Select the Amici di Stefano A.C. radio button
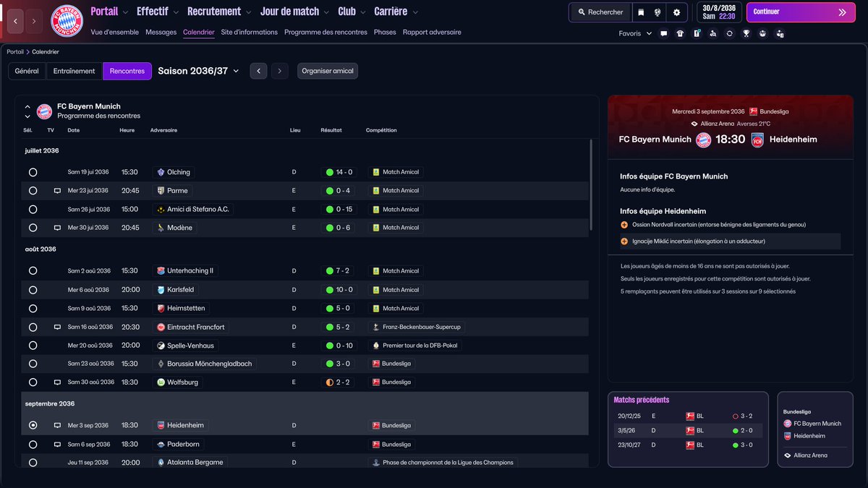Screen dimensions: 868x488 pos(33,210)
